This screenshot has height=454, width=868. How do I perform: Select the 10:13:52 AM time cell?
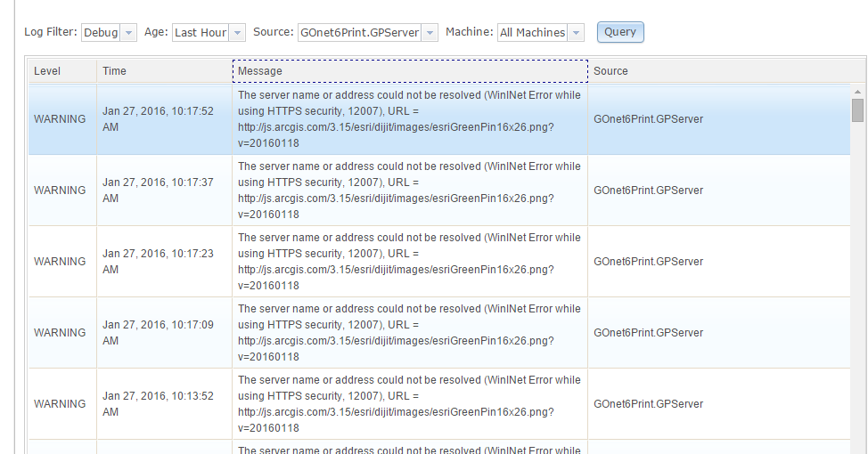164,404
